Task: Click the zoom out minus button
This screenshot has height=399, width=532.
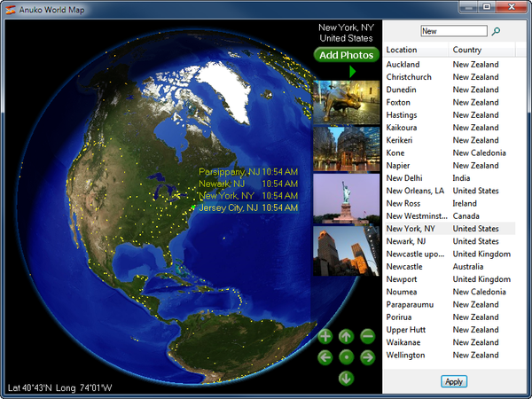Action: [x=367, y=336]
